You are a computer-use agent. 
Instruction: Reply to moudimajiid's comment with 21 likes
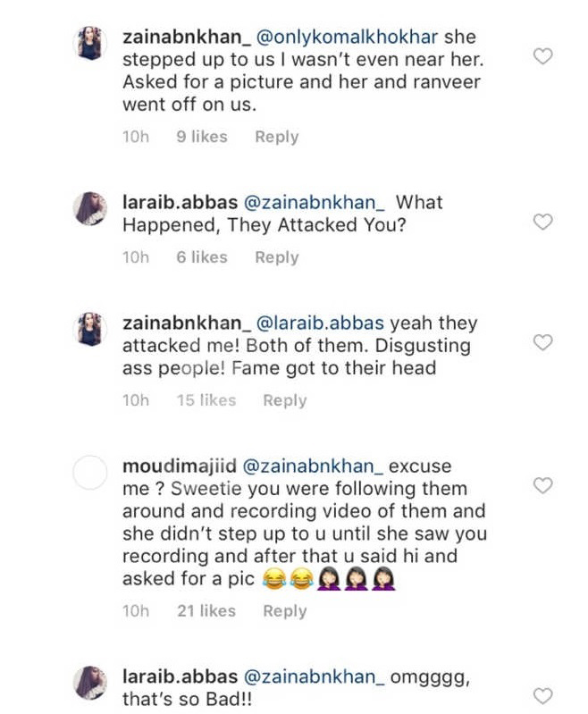pos(284,611)
